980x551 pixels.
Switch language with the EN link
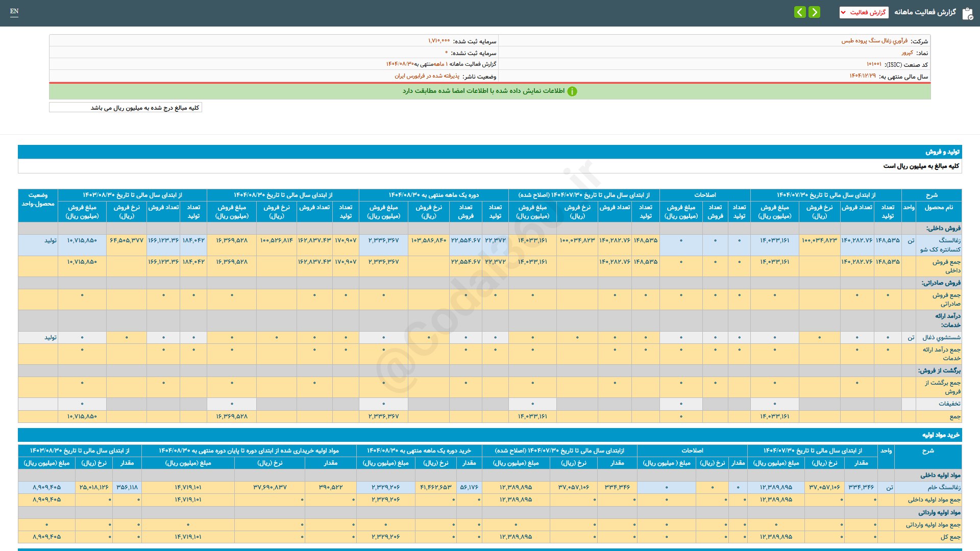point(14,11)
